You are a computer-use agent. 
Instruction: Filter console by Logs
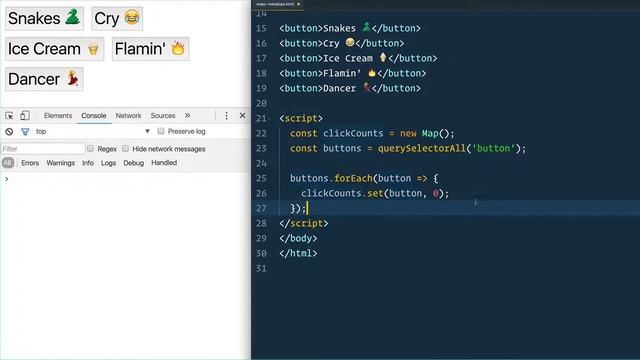click(109, 163)
